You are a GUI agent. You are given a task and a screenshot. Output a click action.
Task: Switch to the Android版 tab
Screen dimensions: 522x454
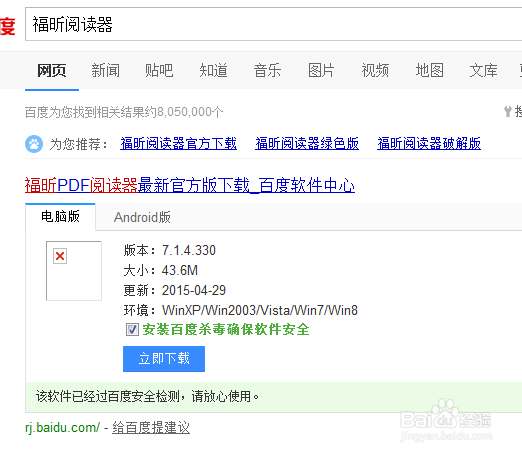[142, 217]
